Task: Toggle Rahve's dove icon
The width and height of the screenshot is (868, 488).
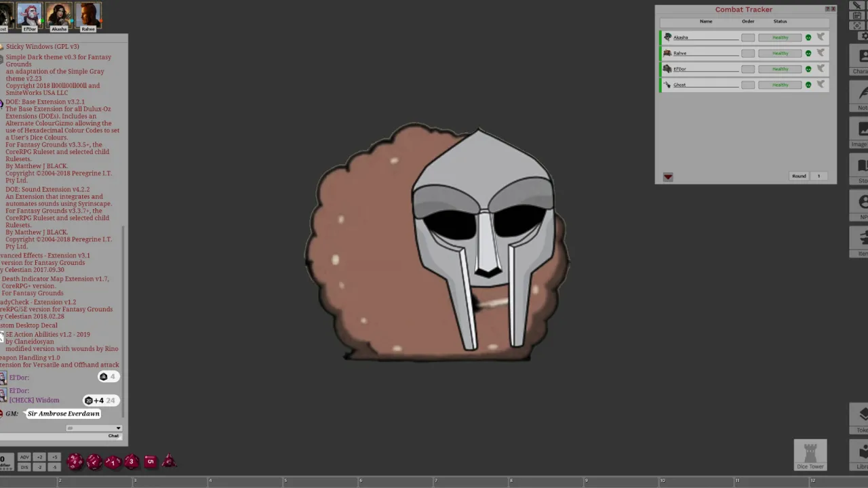Action: point(821,53)
